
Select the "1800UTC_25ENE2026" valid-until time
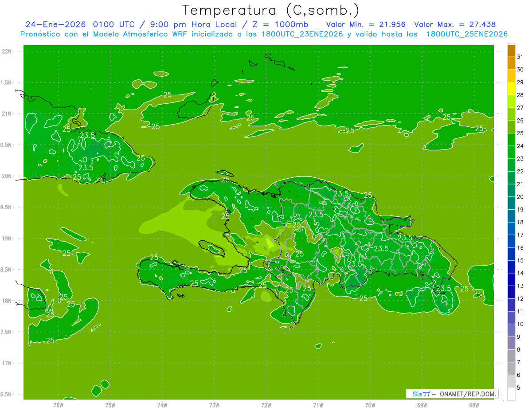[467, 34]
